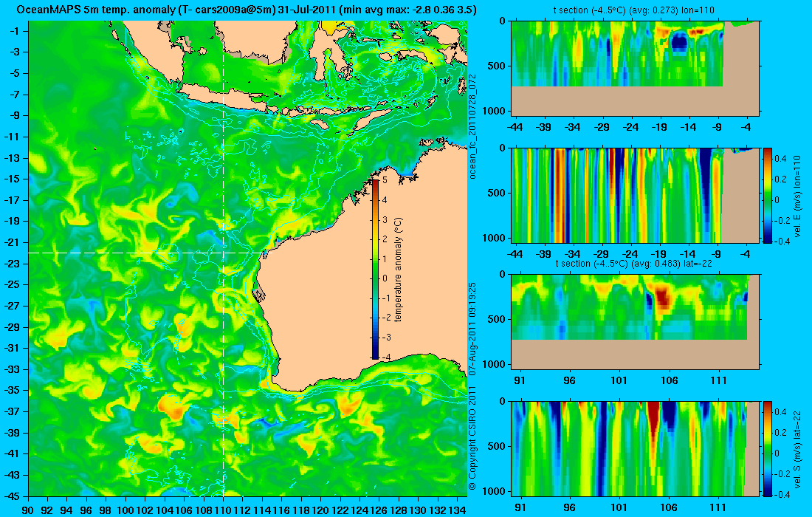Click longitude tick "110" on main map axis
This screenshot has width=812, height=517.
pos(223,510)
